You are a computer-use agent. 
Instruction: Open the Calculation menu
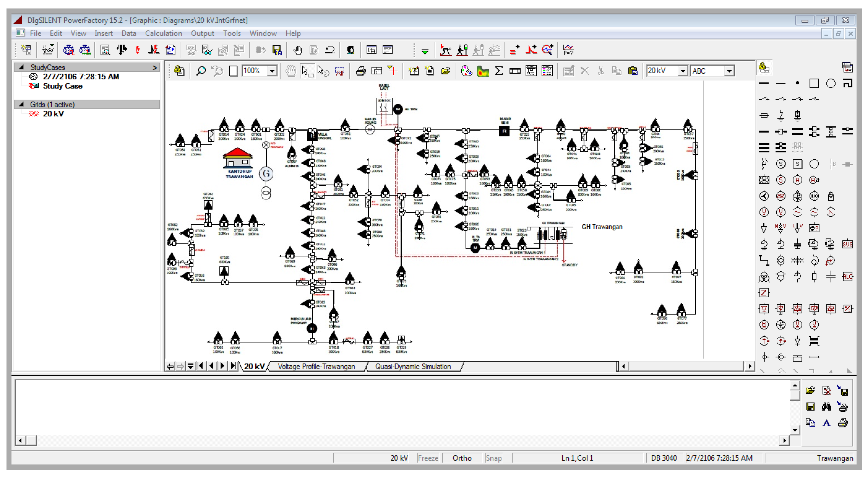(164, 33)
